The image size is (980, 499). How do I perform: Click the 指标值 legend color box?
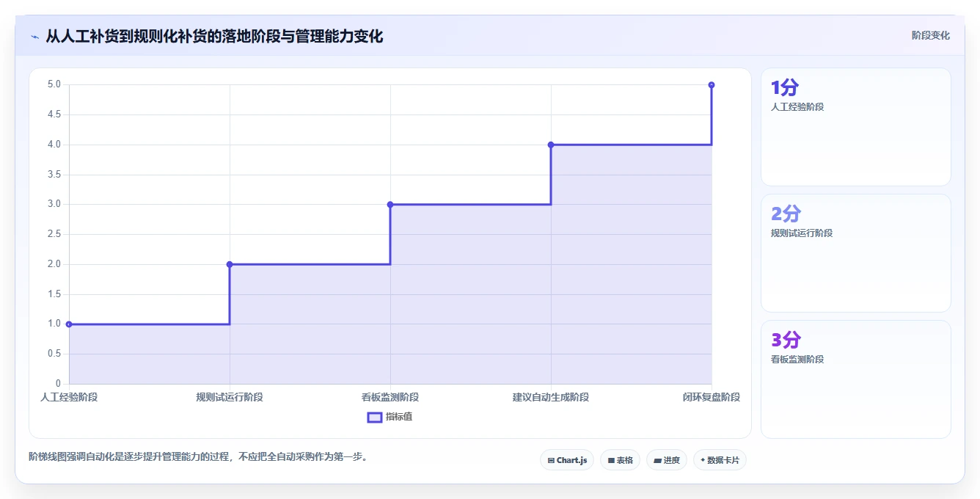pos(374,417)
